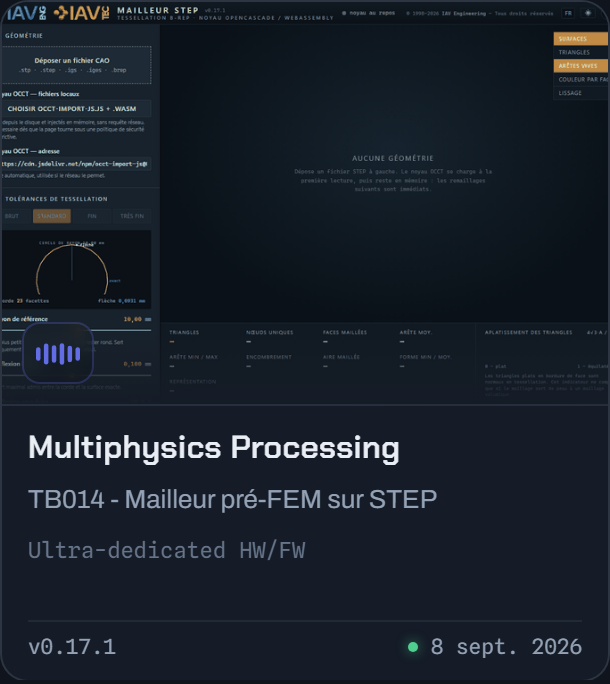The width and height of the screenshot is (610, 684).
Task: Select the TRÈS FIN tolerance preset
Action: pyautogui.click(x=132, y=216)
